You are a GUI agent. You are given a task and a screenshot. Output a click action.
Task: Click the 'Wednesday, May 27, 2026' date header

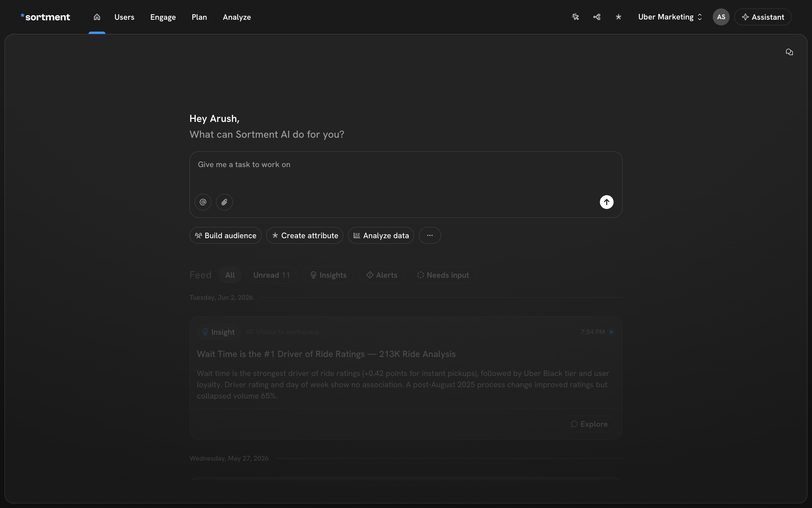pos(229,458)
